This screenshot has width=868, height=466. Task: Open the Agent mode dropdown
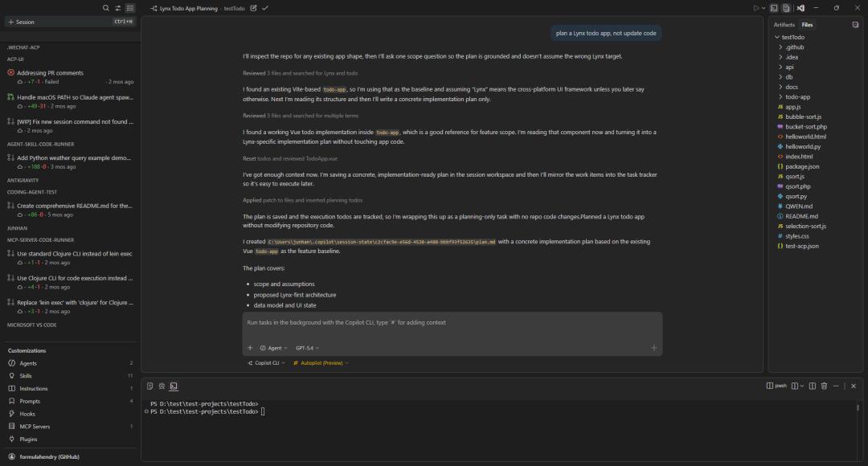coord(274,348)
